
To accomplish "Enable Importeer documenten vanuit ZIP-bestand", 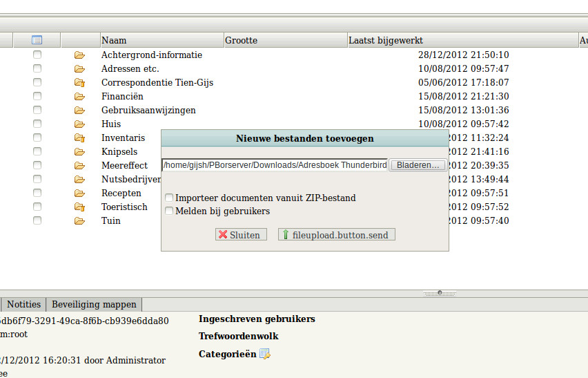I will click(169, 198).
